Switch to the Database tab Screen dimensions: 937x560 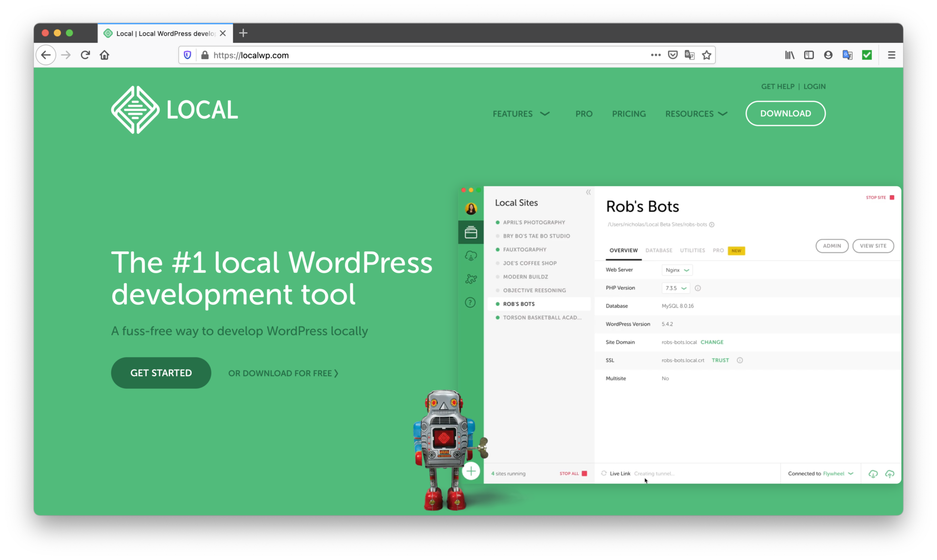[x=659, y=251]
